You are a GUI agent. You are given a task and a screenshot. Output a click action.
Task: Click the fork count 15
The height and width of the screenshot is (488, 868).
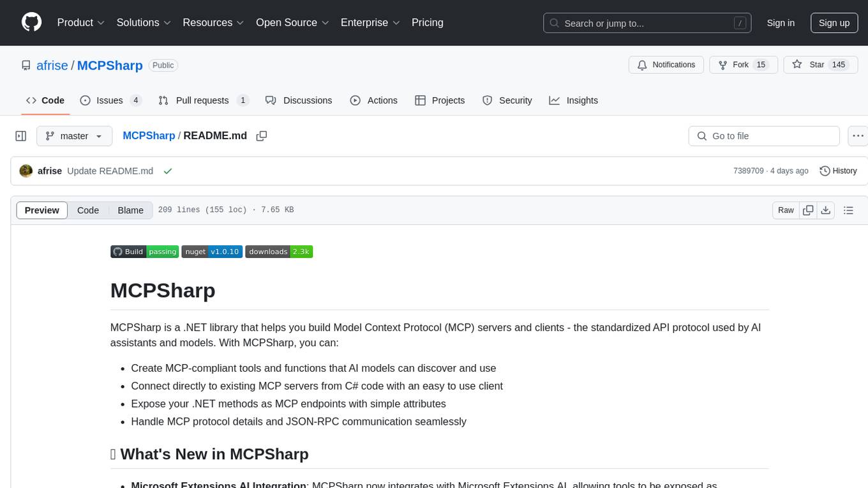[761, 65]
